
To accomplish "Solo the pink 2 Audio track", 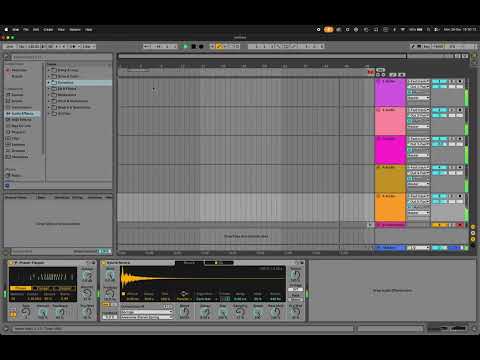I will (x=452, y=110).
